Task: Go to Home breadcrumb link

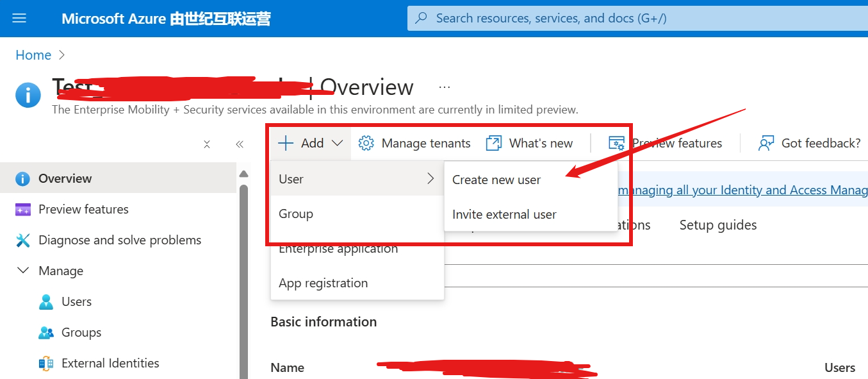Action: [33, 55]
